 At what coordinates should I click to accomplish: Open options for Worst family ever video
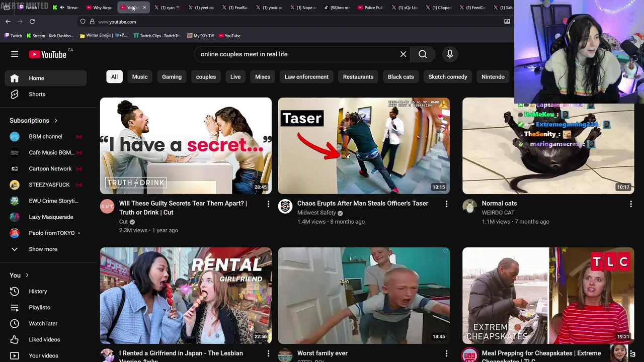[446, 353]
